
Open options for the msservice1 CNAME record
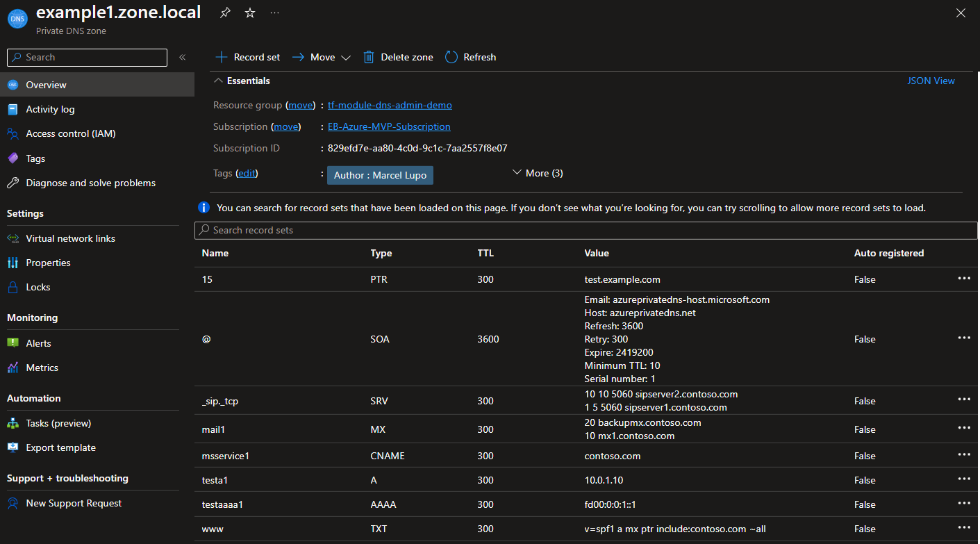[x=964, y=454]
